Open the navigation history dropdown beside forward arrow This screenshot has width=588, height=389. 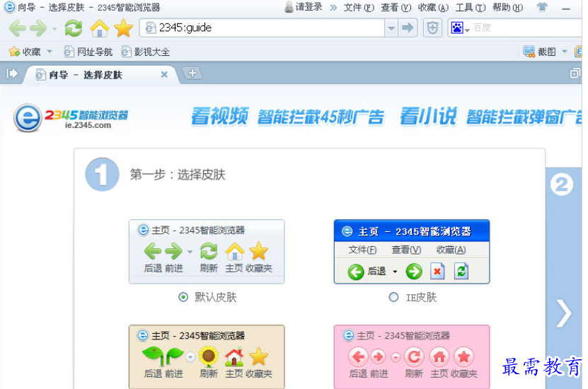pyautogui.click(x=54, y=29)
